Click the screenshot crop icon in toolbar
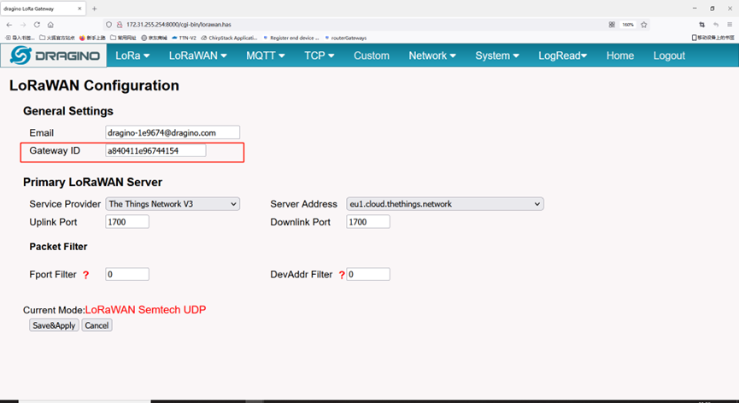Screen dimensions: 739x403 [702, 25]
